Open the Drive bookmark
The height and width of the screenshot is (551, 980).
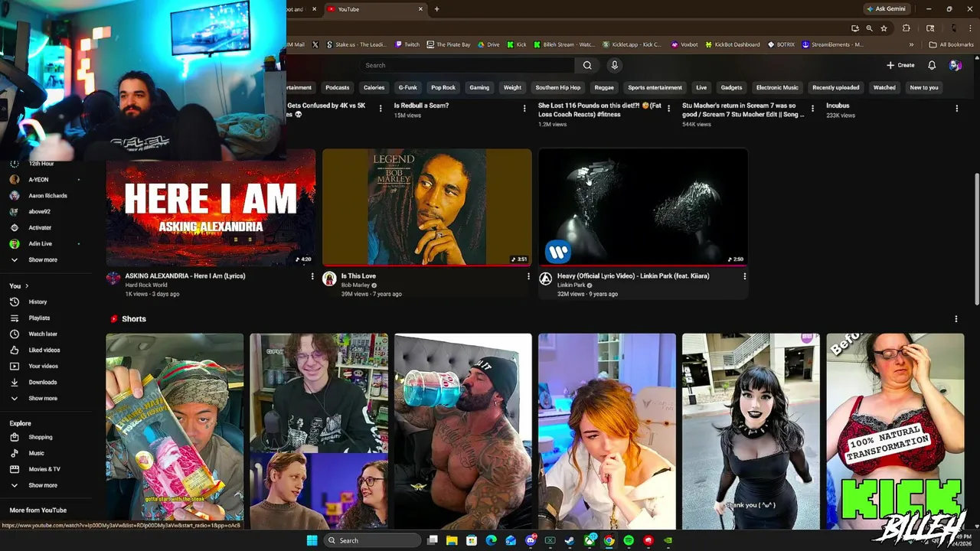click(488, 44)
